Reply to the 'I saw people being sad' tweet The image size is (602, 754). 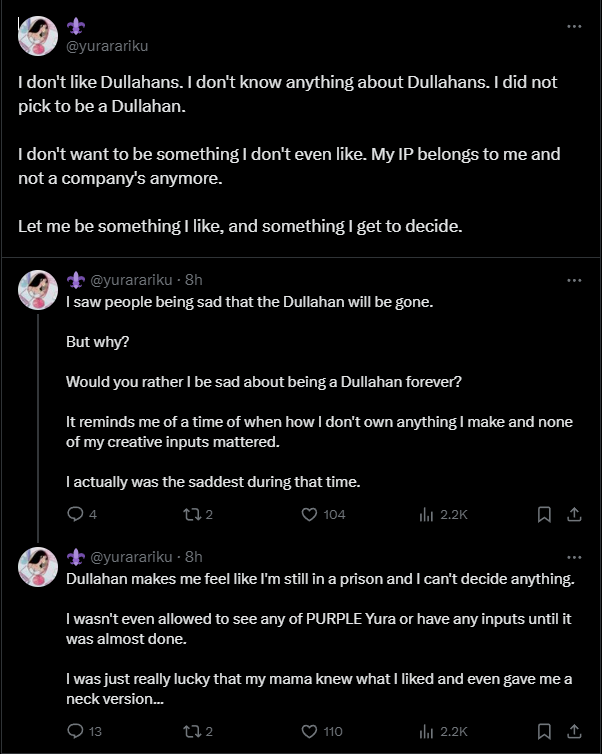click(x=75, y=514)
